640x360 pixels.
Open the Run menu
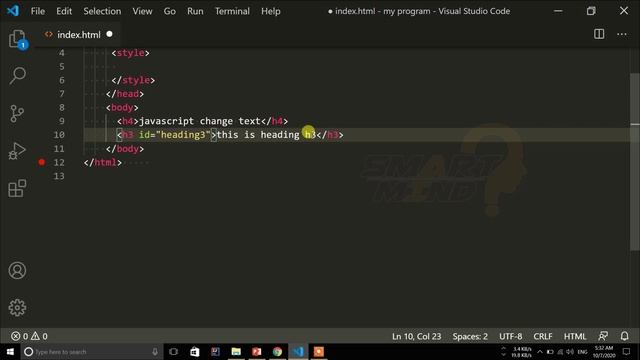(x=195, y=11)
